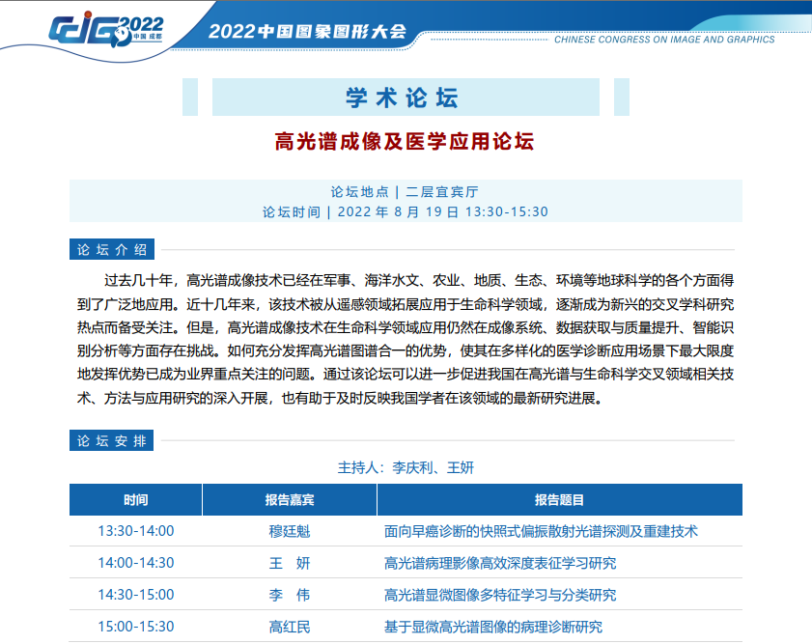Click the 主持人 李庆利、王妍 line
Screen dimensions: 812x644
[405, 467]
